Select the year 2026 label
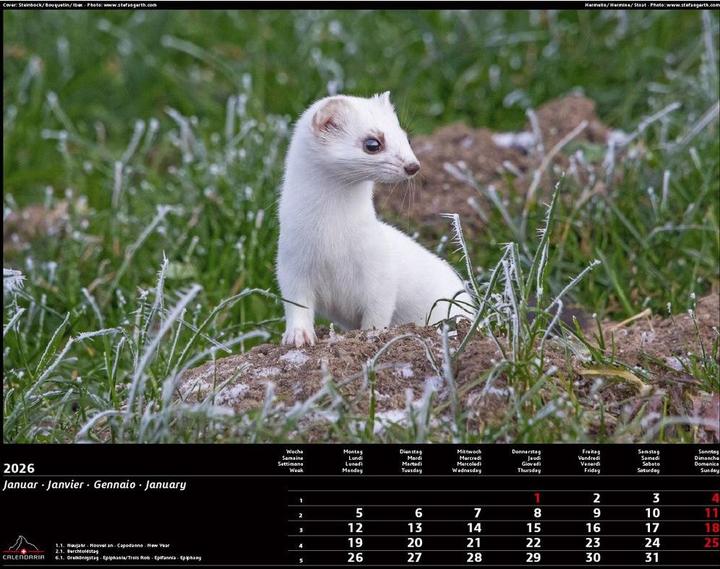Image resolution: width=720 pixels, height=569 pixels. tap(19, 468)
